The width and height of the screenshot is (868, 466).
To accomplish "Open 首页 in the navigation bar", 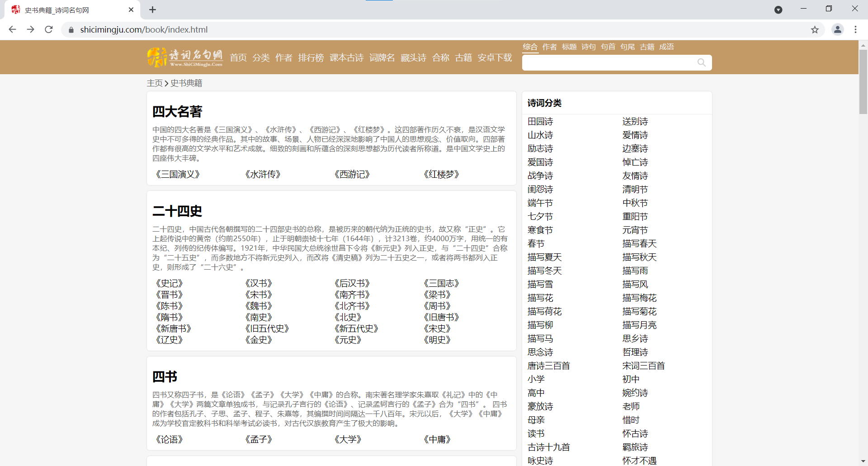I will click(x=238, y=57).
